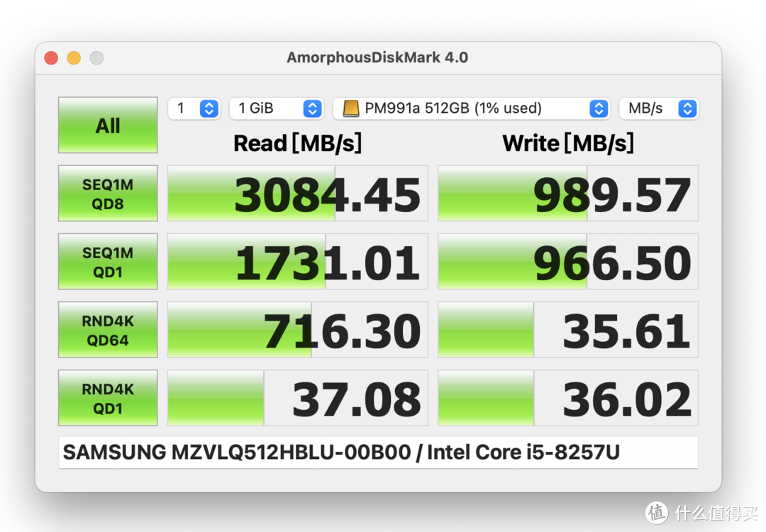Open the 1 GiB test size dropdown
This screenshot has height=532, width=766.
(276, 109)
